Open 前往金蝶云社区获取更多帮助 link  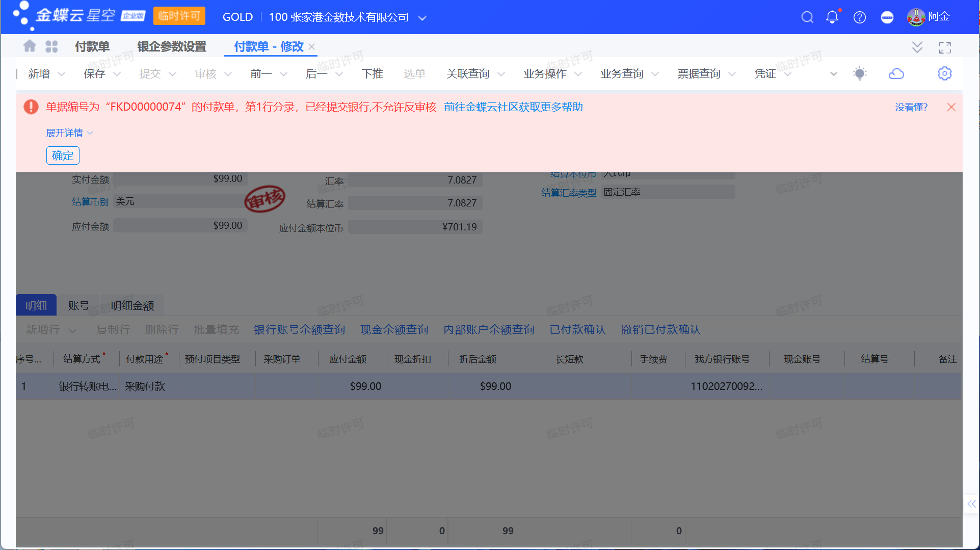click(x=513, y=107)
